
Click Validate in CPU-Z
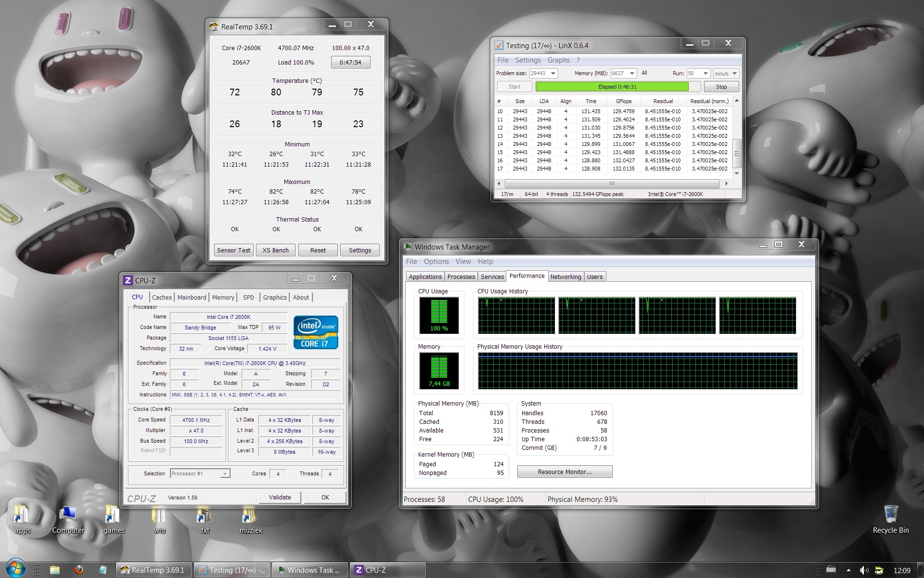click(280, 497)
